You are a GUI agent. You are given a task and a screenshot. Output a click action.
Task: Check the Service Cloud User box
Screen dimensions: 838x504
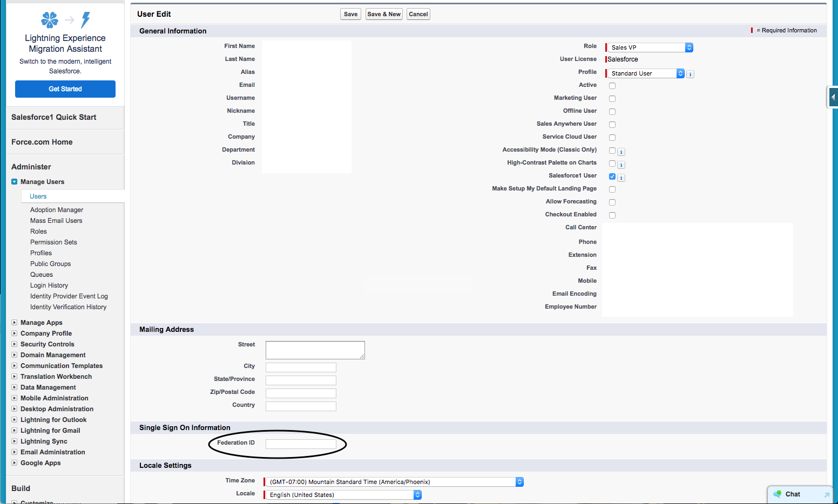click(612, 138)
